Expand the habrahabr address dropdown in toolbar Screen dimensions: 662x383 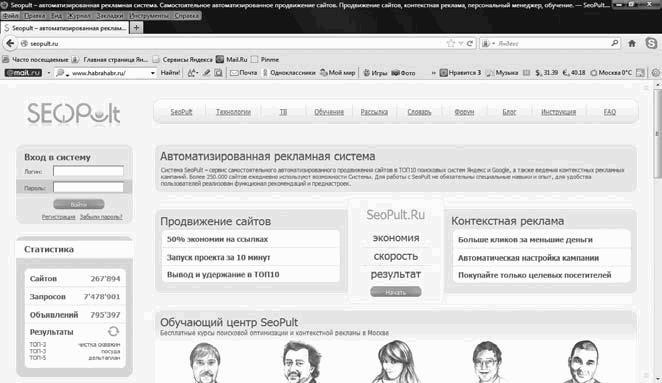(x=152, y=73)
